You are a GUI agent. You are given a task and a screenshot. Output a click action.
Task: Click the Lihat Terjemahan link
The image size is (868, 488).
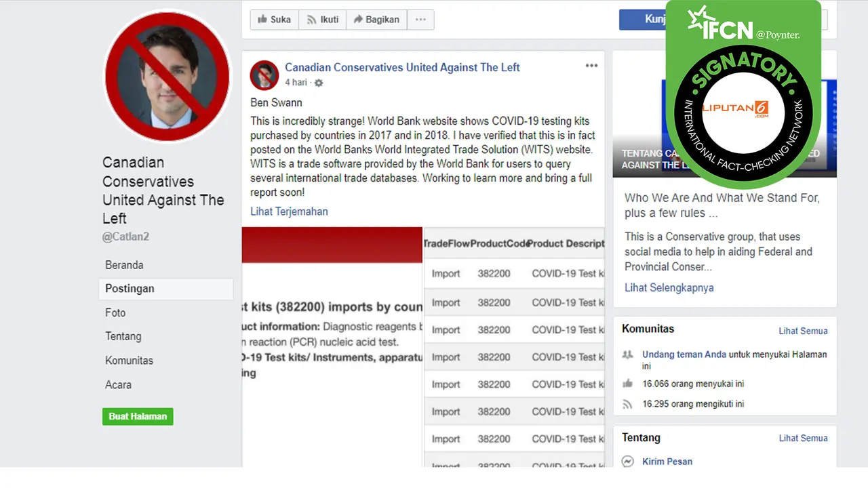289,211
